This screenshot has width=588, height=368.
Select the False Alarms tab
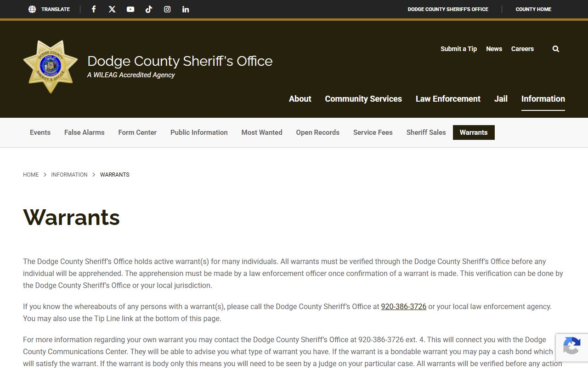click(84, 132)
